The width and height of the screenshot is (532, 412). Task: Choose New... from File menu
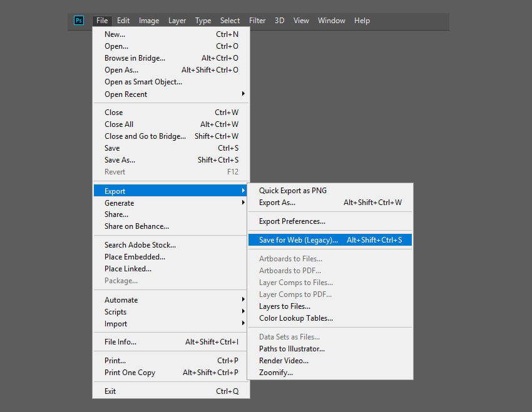pos(171,34)
